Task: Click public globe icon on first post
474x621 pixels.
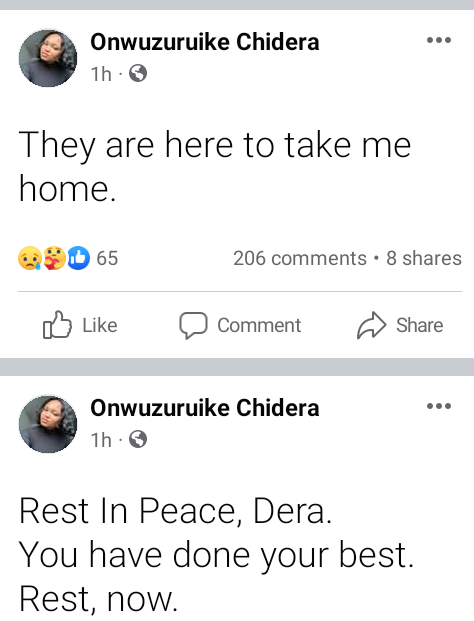Action: tap(138, 73)
